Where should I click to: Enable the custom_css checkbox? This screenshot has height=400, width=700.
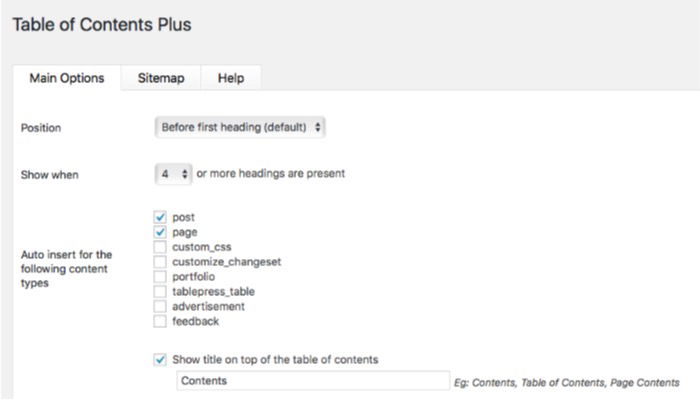coord(160,246)
